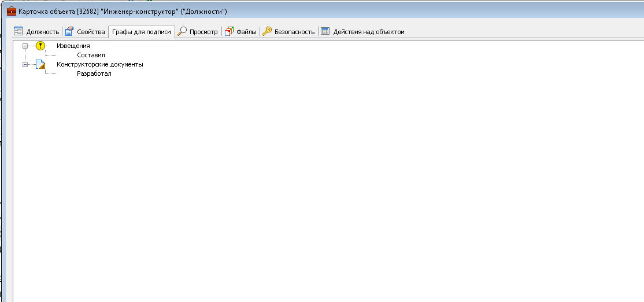Screen dimensions: 644x302
Task: Click the window title Карточка объекта
Action: pyautogui.click(x=123, y=12)
